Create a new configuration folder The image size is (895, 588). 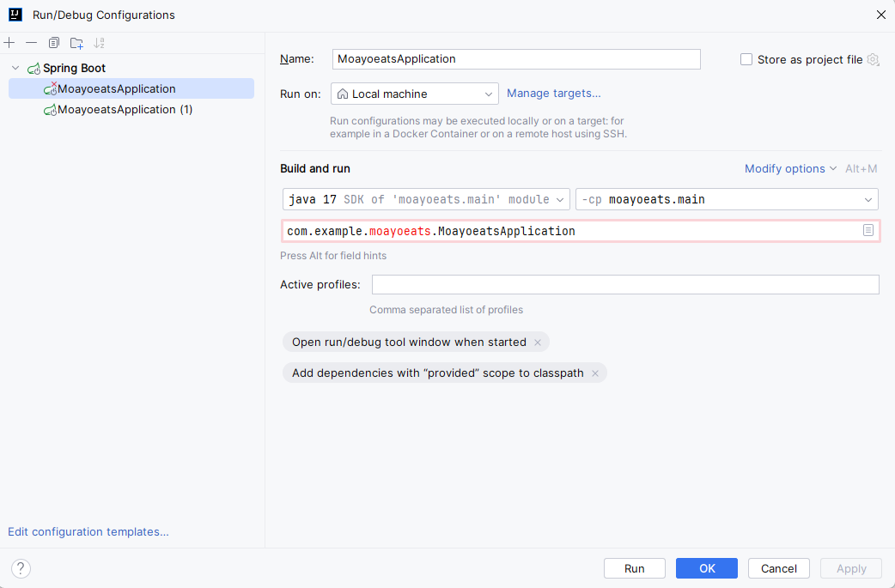(76, 43)
